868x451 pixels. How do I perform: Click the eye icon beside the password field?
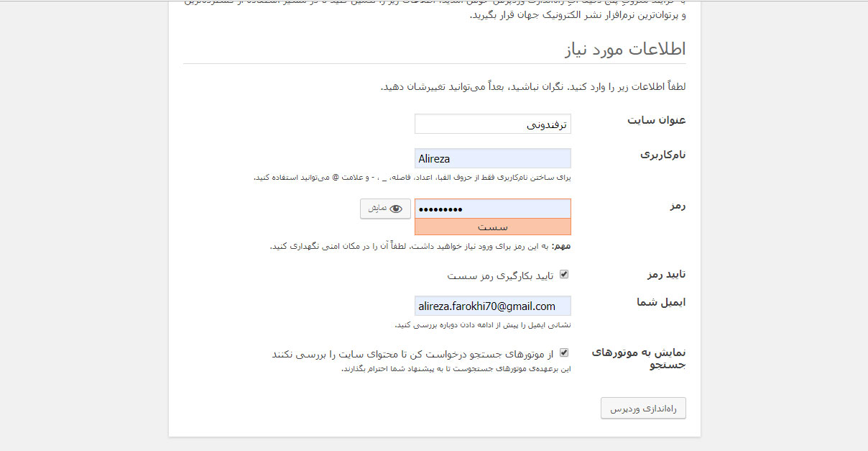pyautogui.click(x=395, y=209)
